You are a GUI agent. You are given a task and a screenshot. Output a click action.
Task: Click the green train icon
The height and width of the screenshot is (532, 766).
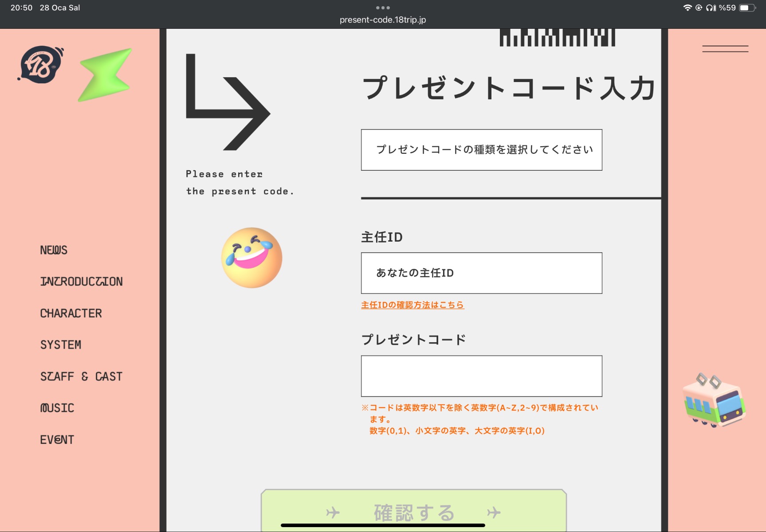(x=714, y=400)
